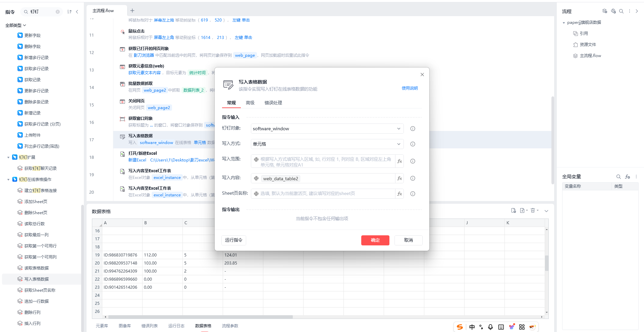The image size is (644, 332).
Task: Click the software_window link in step 17
Action: (156, 143)
